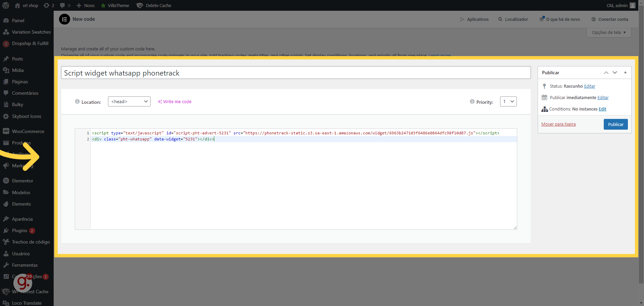Viewport: 644px width, 306px height.
Task: Open Aplicativos in Elementor top bar
Action: tap(474, 19)
